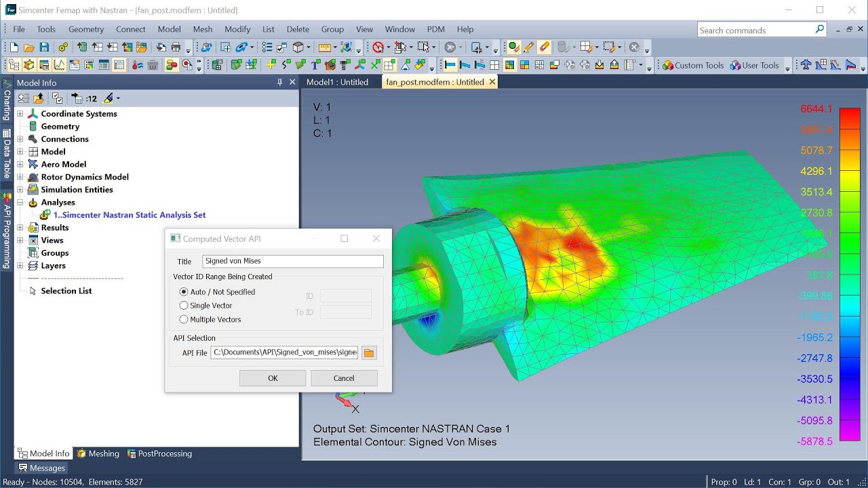The width and height of the screenshot is (868, 488).
Task: Select the Simcenter Nastran Static Analysis Set
Action: click(x=129, y=215)
